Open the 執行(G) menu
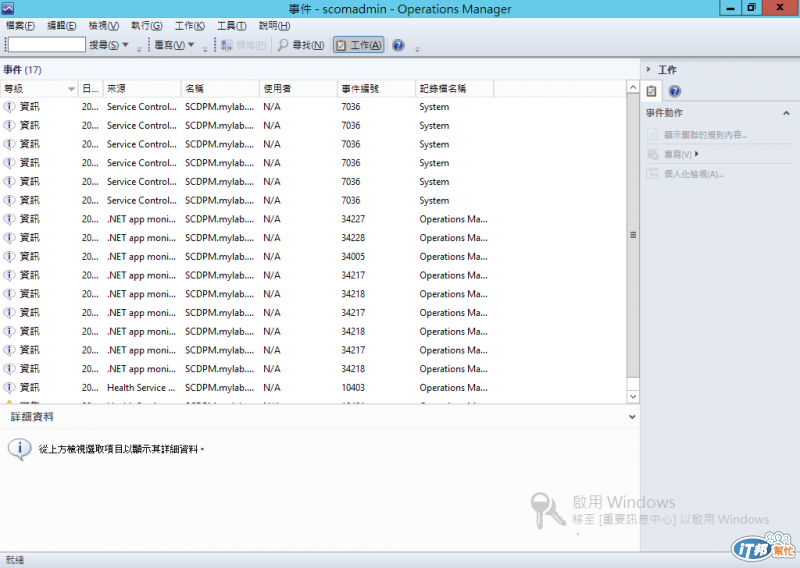800x568 pixels. coord(147,26)
